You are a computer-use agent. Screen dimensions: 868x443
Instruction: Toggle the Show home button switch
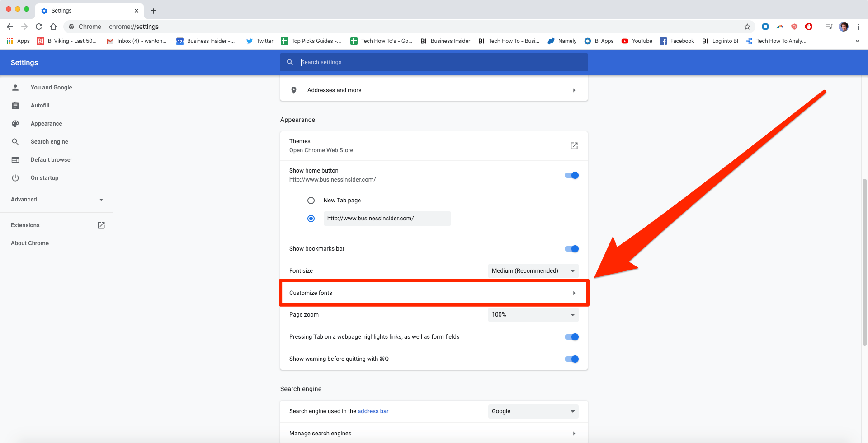[x=571, y=175]
